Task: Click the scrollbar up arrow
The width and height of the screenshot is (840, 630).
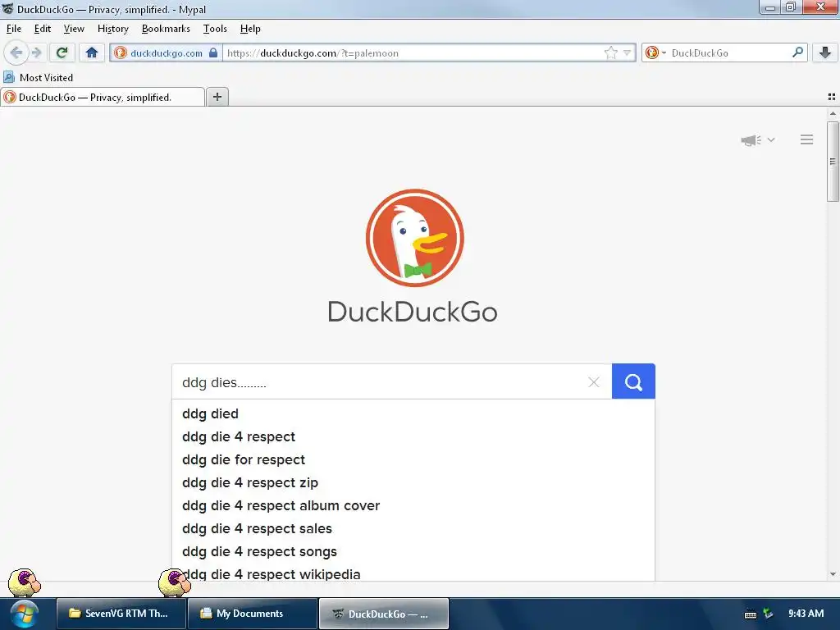Action: (x=833, y=113)
